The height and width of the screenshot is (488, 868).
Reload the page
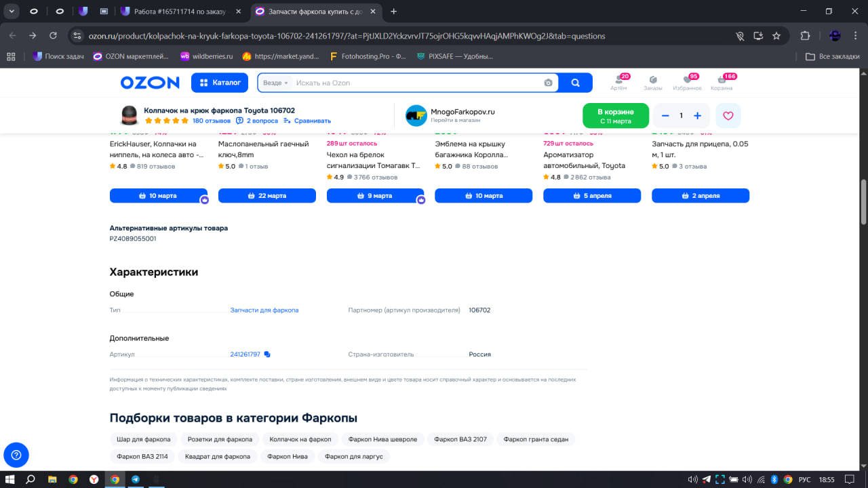point(54,36)
